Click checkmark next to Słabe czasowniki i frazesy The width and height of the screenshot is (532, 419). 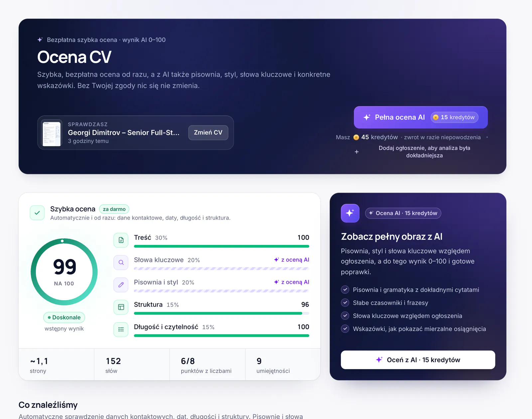pos(345,303)
